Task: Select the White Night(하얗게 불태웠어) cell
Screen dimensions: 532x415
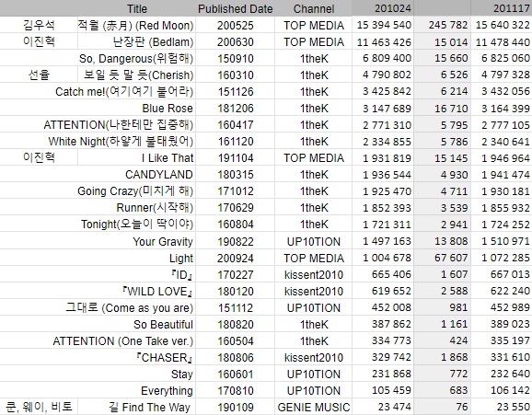Action: 98,141
